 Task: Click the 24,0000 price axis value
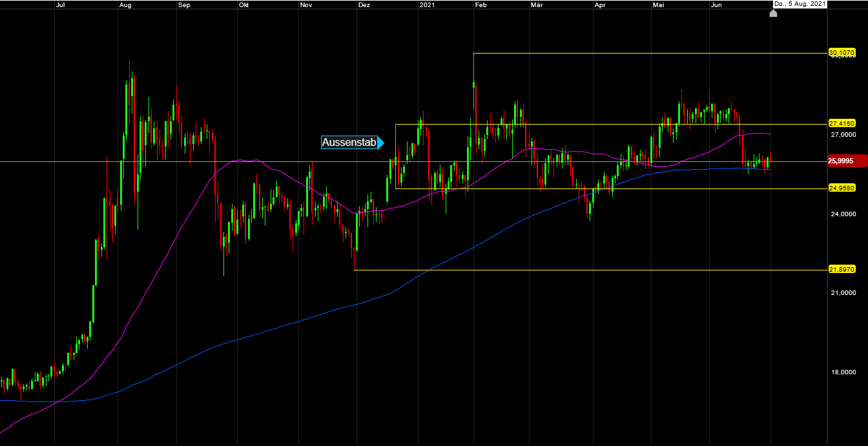point(843,214)
